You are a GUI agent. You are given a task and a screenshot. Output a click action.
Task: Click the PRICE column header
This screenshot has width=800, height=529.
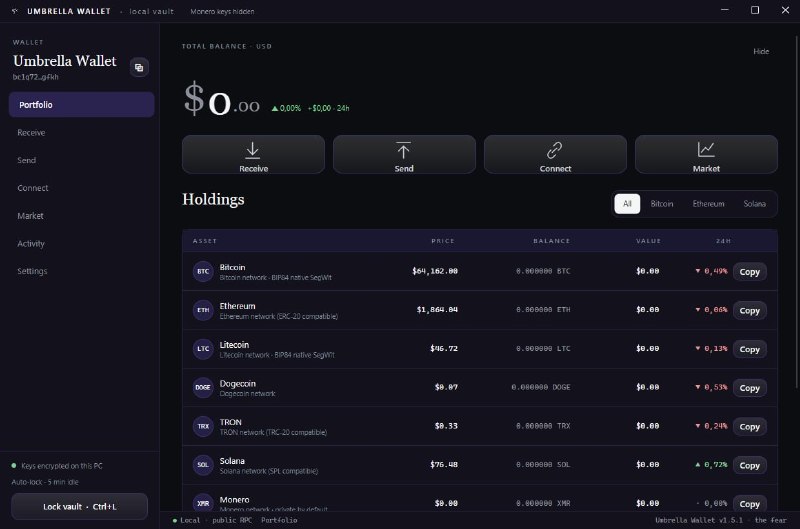point(442,241)
